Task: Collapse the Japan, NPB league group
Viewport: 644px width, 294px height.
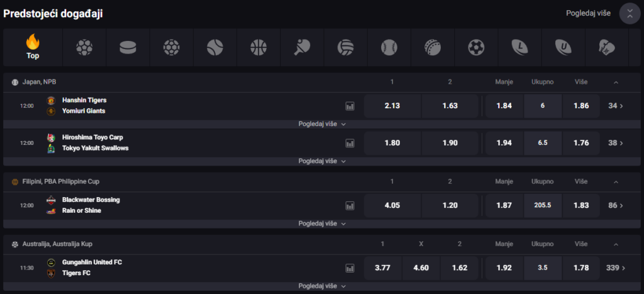Action: 616,82
